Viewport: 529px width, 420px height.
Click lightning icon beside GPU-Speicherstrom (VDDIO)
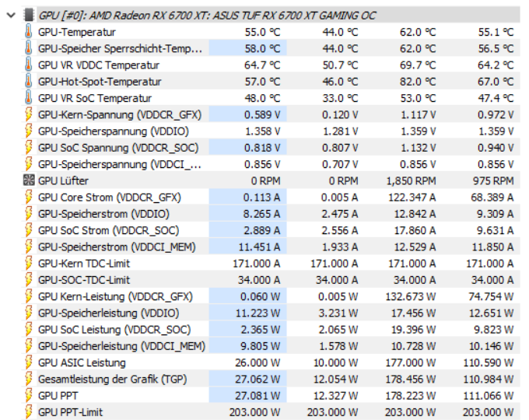pyautogui.click(x=29, y=214)
